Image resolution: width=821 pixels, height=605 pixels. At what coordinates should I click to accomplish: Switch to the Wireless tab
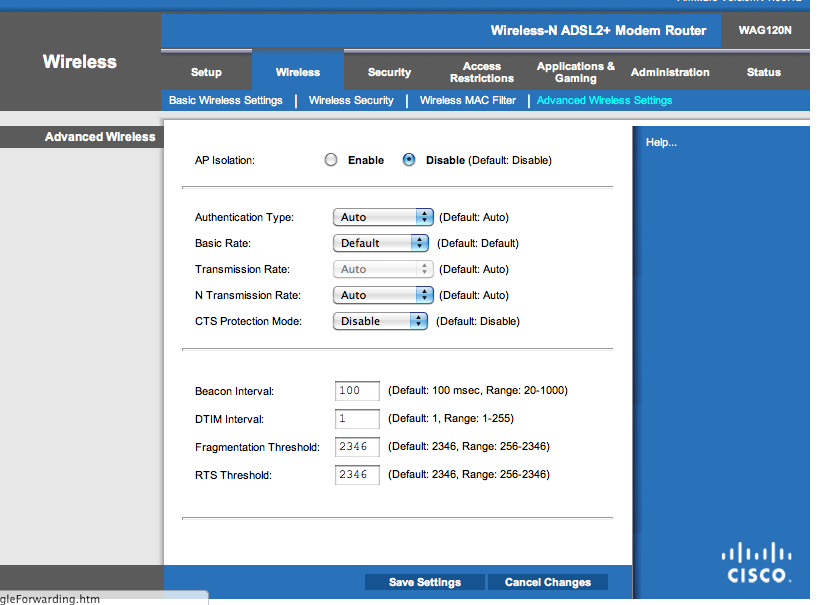coord(298,72)
